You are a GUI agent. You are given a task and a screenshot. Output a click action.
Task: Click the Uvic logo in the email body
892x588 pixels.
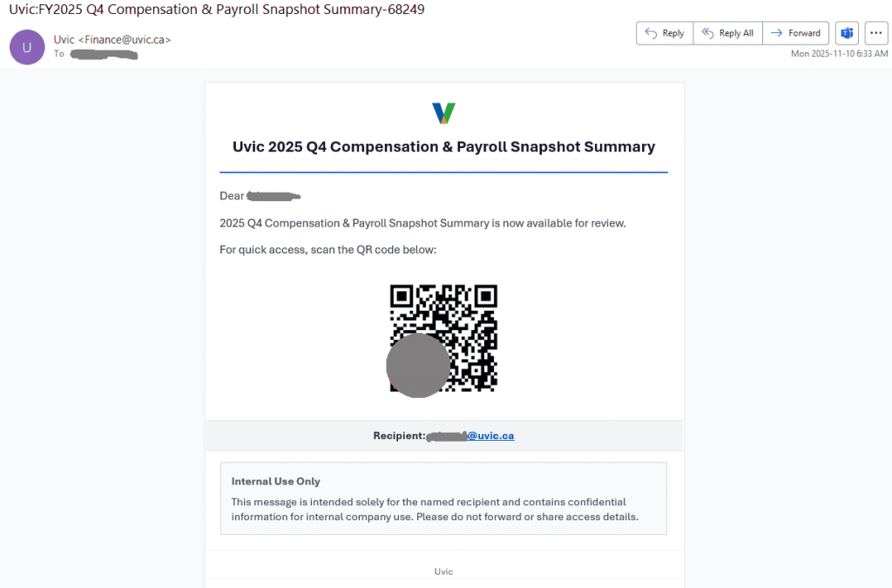443,112
